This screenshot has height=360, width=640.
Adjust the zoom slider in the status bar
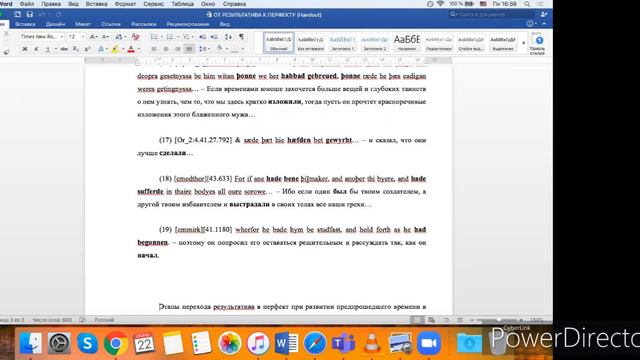(x=499, y=320)
